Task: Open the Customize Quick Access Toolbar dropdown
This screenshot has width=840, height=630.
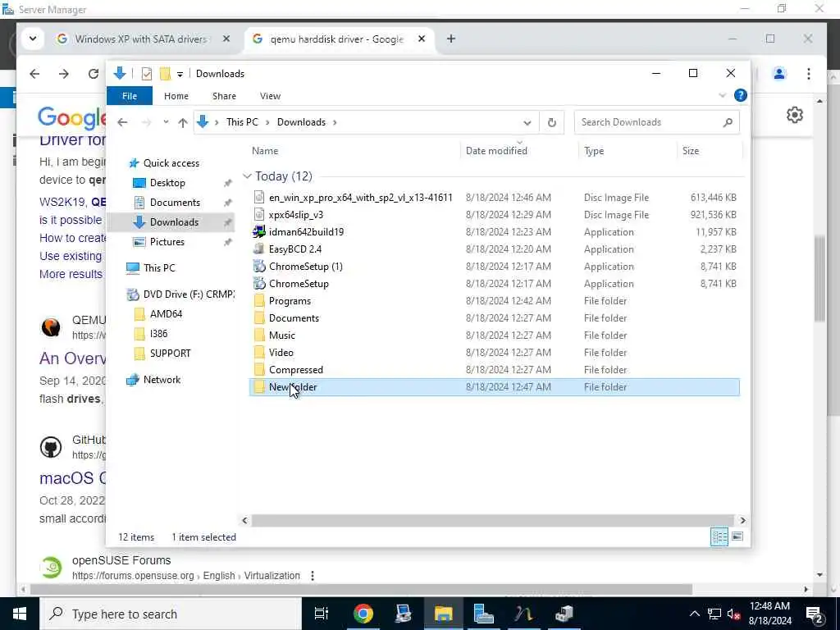Action: tap(180, 74)
